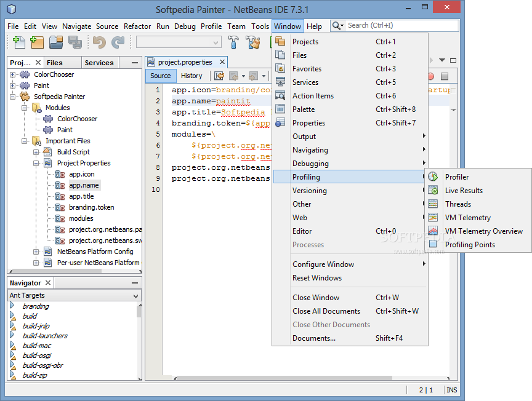Image resolution: width=532 pixels, height=401 pixels.
Task: Select Editor menu entry
Action: 350,231
